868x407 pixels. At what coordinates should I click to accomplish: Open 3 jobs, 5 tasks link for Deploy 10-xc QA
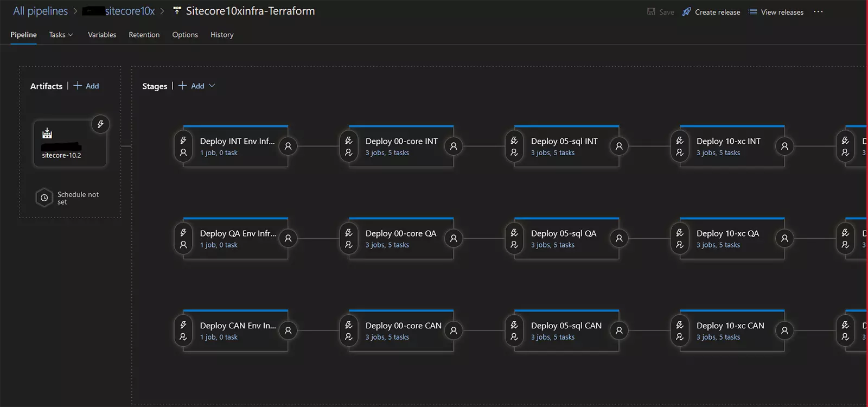coord(718,245)
